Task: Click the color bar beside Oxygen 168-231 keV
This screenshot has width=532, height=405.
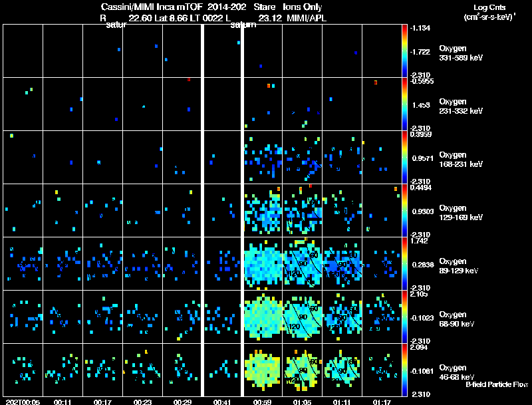Action: pos(404,158)
